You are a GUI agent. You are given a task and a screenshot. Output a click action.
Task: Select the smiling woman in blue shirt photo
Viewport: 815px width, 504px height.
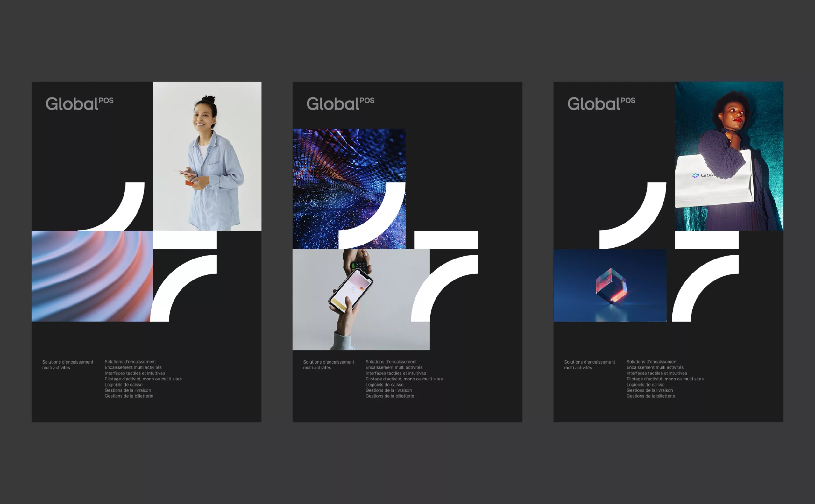click(x=207, y=156)
